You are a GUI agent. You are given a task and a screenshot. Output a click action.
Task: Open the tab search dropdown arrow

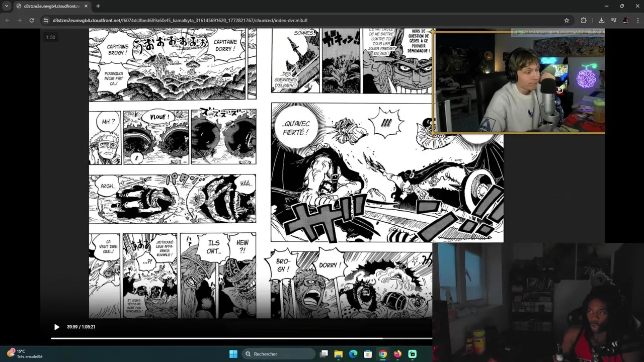click(x=7, y=6)
